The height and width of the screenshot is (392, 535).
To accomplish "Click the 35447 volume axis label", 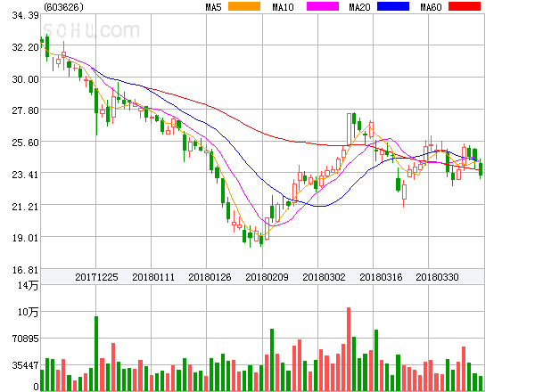I will 25,365.
